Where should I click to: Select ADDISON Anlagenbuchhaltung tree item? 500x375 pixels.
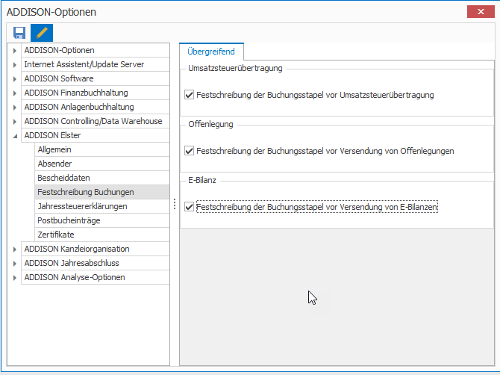tap(95, 107)
